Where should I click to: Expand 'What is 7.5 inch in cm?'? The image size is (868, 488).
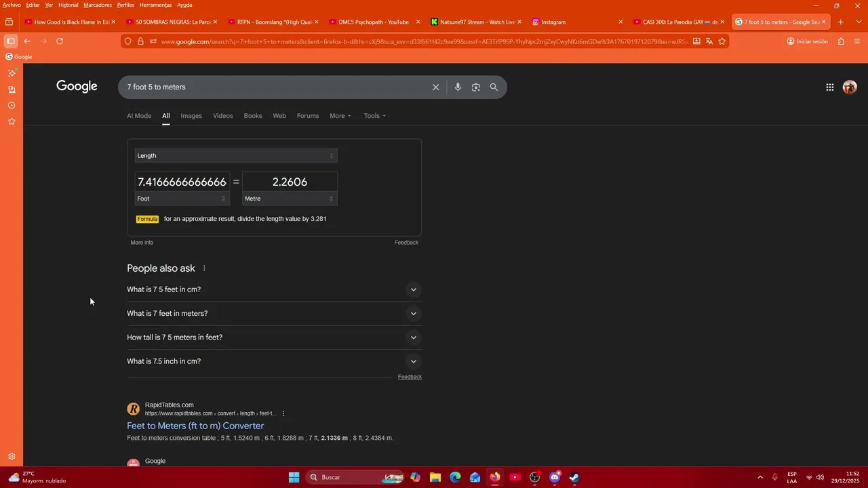274,361
